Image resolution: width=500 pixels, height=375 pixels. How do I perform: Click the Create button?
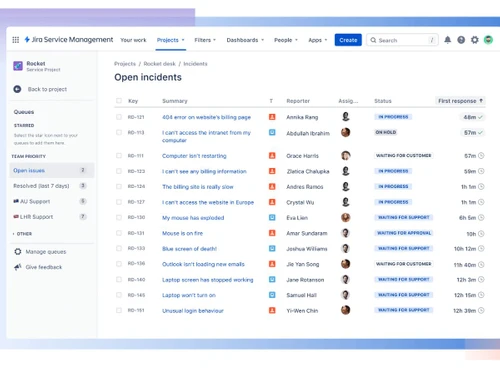pos(348,40)
